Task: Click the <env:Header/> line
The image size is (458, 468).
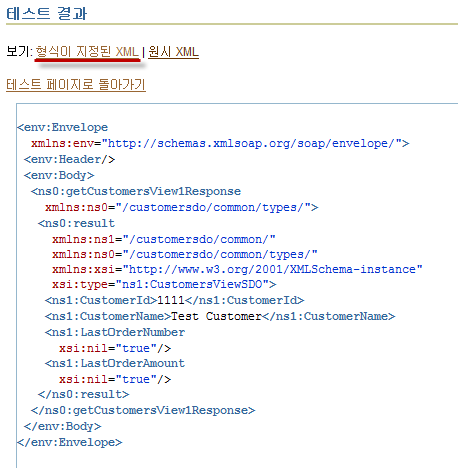Action: (x=69, y=159)
